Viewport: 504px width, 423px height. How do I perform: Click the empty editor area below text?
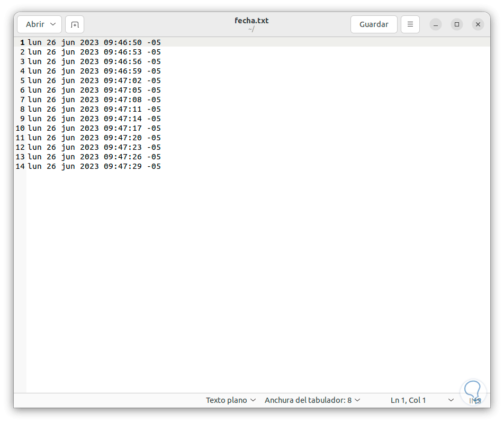(258, 281)
